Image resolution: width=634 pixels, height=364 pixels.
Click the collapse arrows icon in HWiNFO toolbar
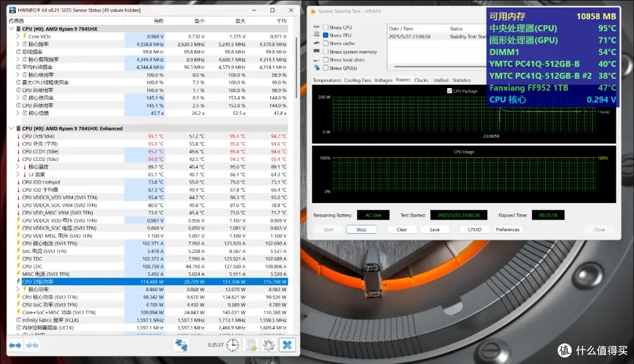32,345
